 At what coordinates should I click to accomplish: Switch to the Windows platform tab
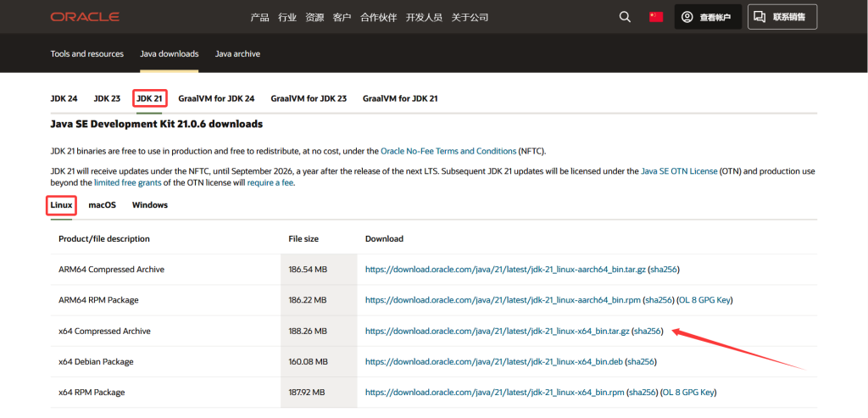point(150,205)
